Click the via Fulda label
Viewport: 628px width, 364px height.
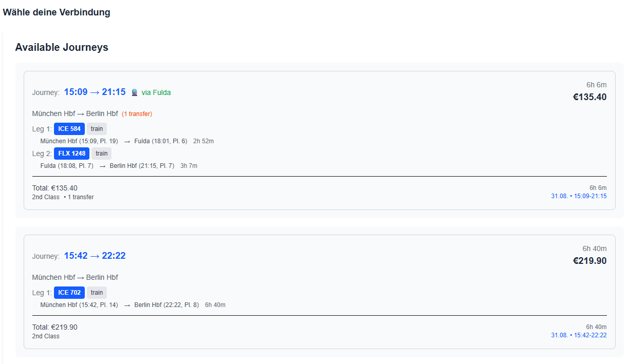coord(156,92)
